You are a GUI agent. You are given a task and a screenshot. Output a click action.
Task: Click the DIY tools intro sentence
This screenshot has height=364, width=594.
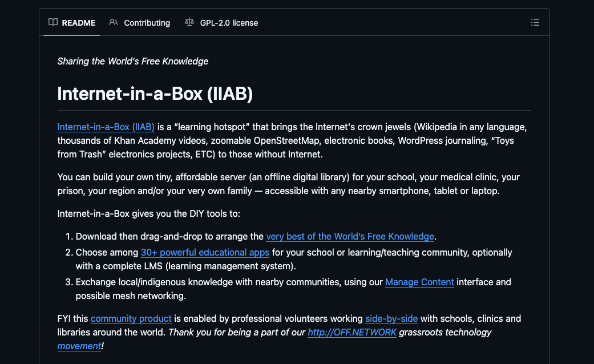[148, 213]
